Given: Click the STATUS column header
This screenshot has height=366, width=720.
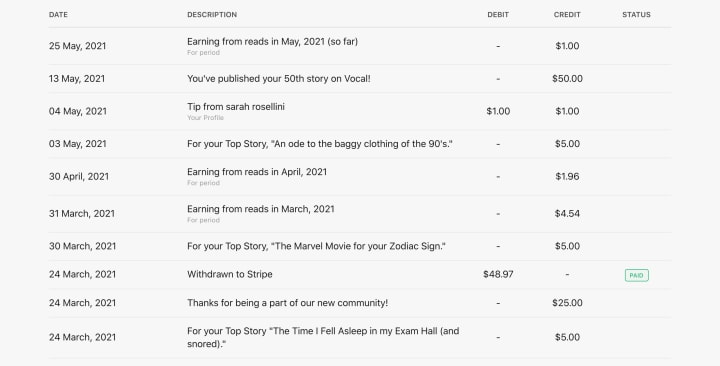Looking at the screenshot, I should pos(636,15).
